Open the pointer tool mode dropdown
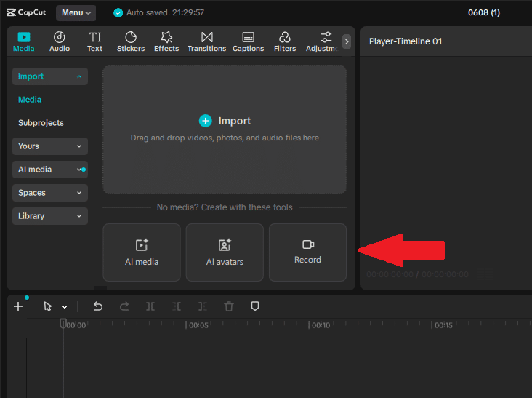The height and width of the screenshot is (398, 532). click(x=64, y=307)
